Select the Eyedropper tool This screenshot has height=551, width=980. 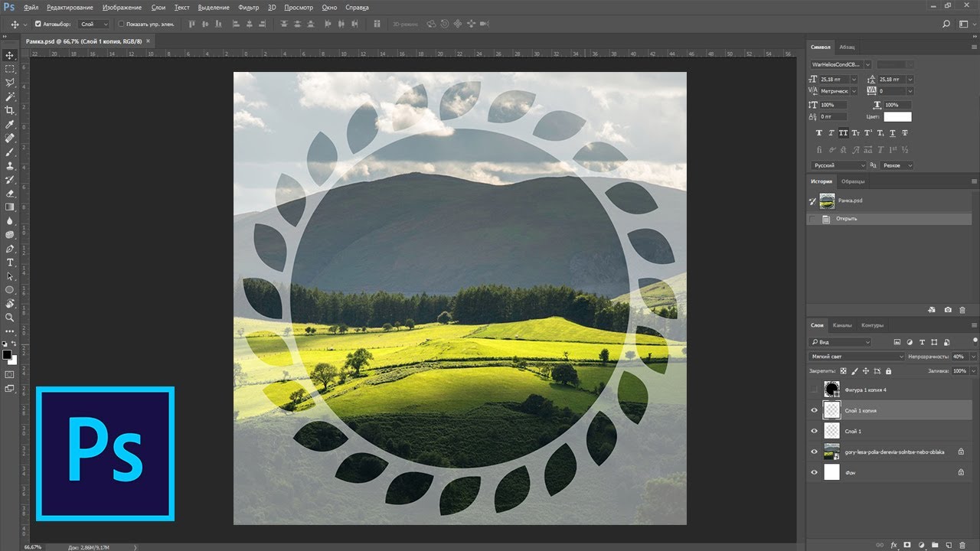point(10,124)
